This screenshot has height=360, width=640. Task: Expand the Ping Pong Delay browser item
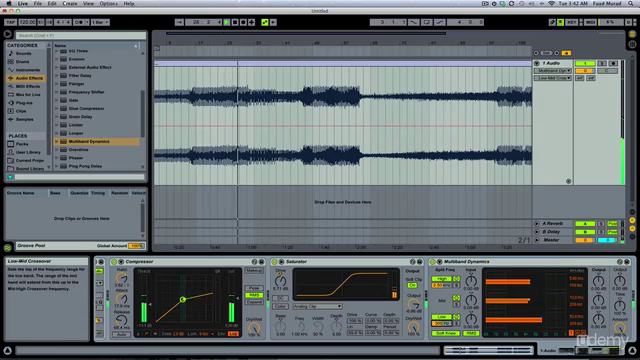coord(57,166)
